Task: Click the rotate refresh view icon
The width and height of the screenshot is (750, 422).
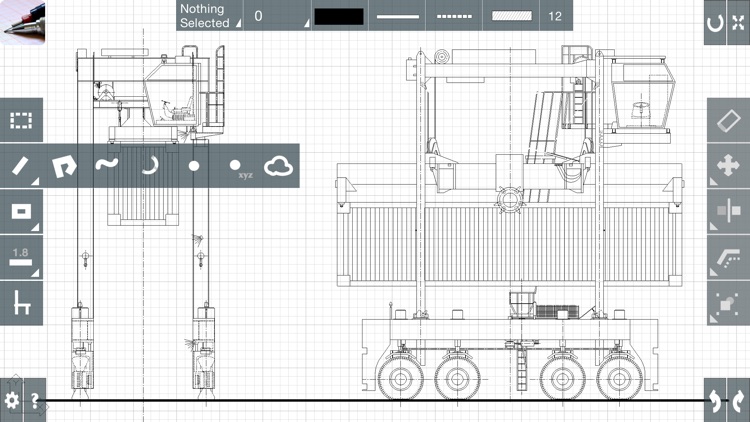Action: tap(715, 22)
